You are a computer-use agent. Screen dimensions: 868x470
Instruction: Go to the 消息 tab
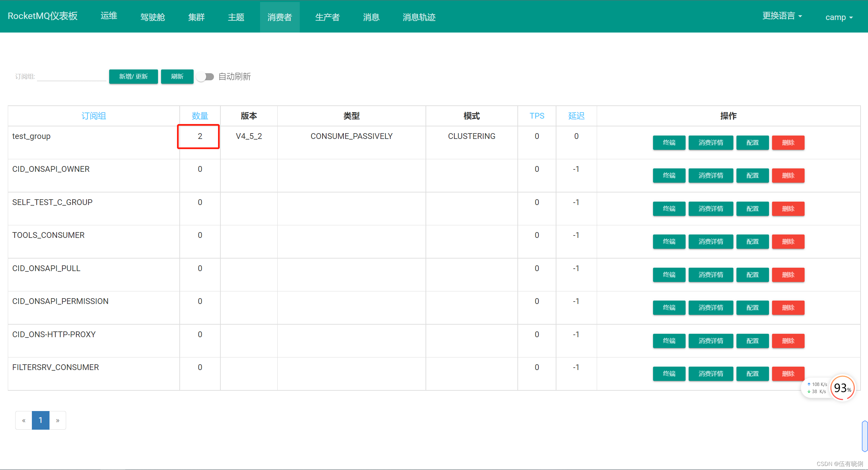371,17
